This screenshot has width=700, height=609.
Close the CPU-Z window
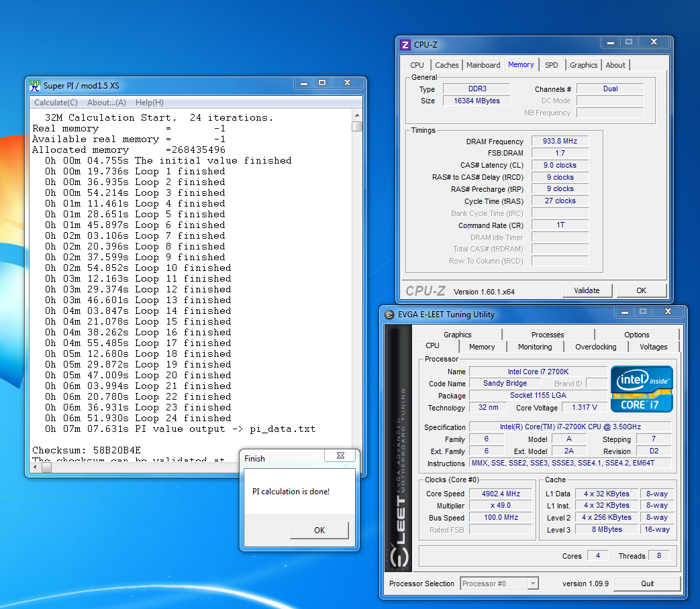click(654, 42)
